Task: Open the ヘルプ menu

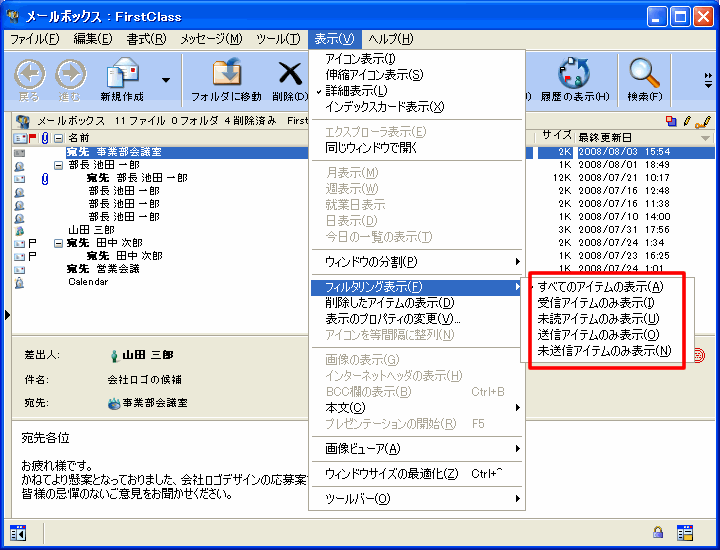Action: click(x=390, y=39)
